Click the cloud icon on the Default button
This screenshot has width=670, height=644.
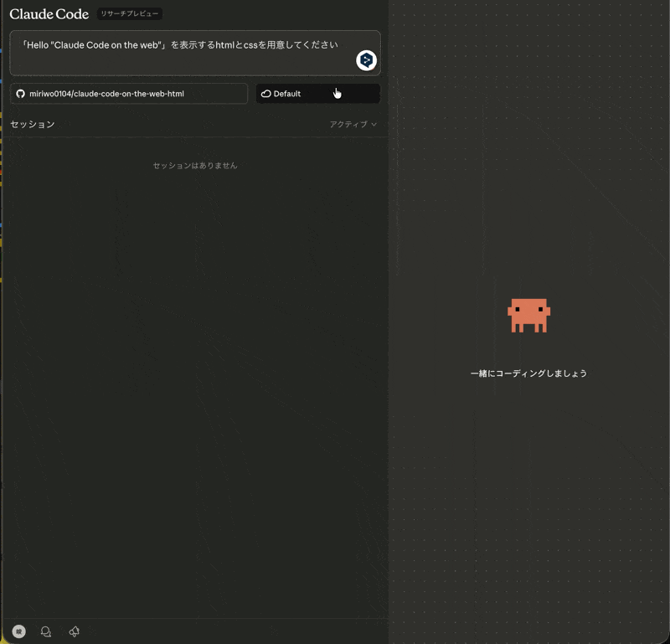coord(266,93)
